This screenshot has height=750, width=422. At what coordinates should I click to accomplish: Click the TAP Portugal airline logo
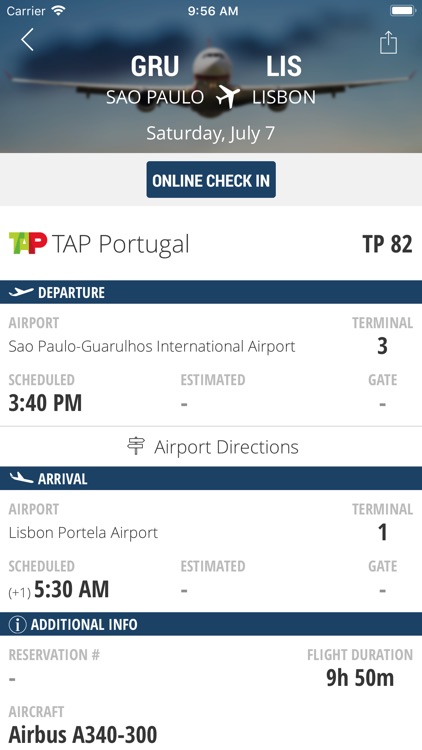click(28, 243)
